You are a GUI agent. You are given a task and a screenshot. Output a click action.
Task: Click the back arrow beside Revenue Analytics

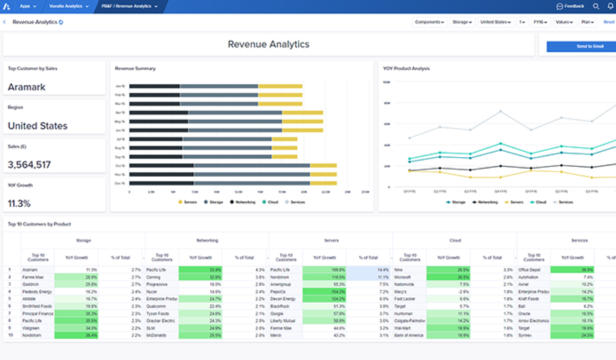click(x=4, y=22)
